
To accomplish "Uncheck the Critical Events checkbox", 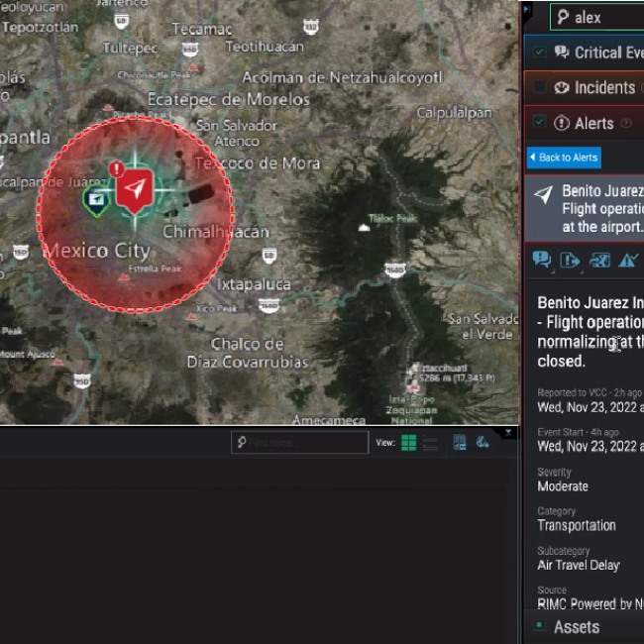I will point(539,53).
